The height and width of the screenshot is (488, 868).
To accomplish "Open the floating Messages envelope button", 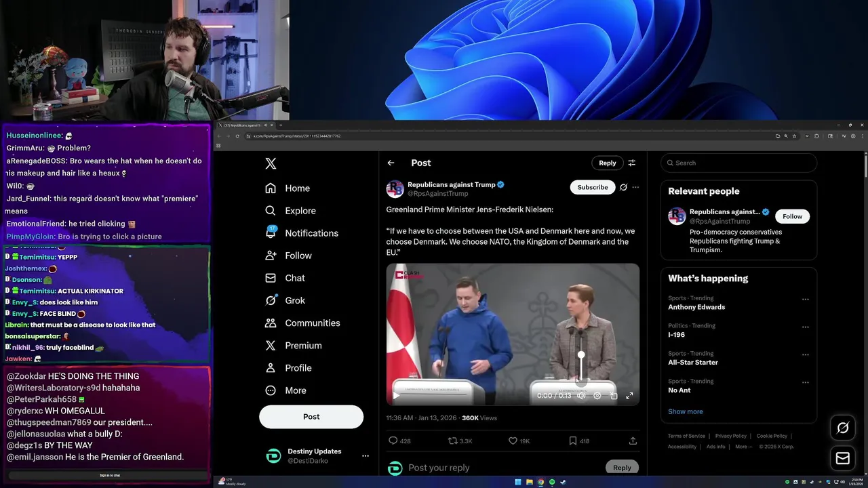I will coord(843,459).
